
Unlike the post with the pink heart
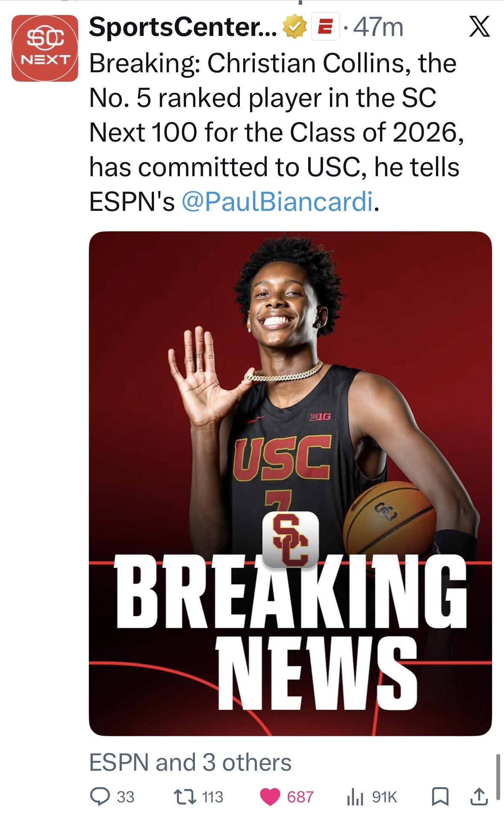point(270,796)
